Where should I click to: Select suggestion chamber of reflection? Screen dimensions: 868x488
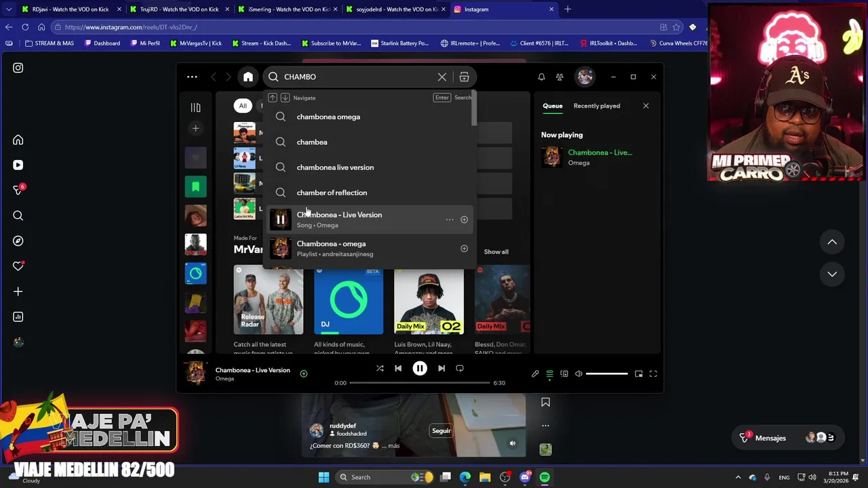(370, 192)
